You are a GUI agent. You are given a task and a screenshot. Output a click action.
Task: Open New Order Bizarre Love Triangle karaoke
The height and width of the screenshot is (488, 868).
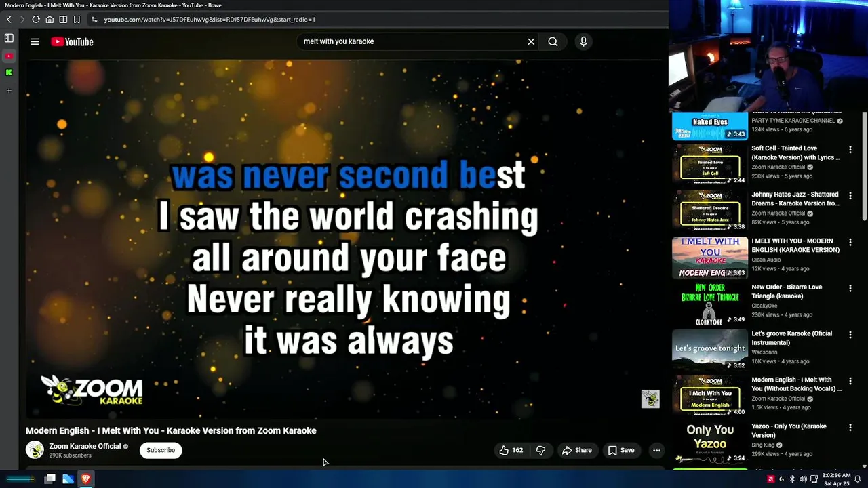coord(787,291)
